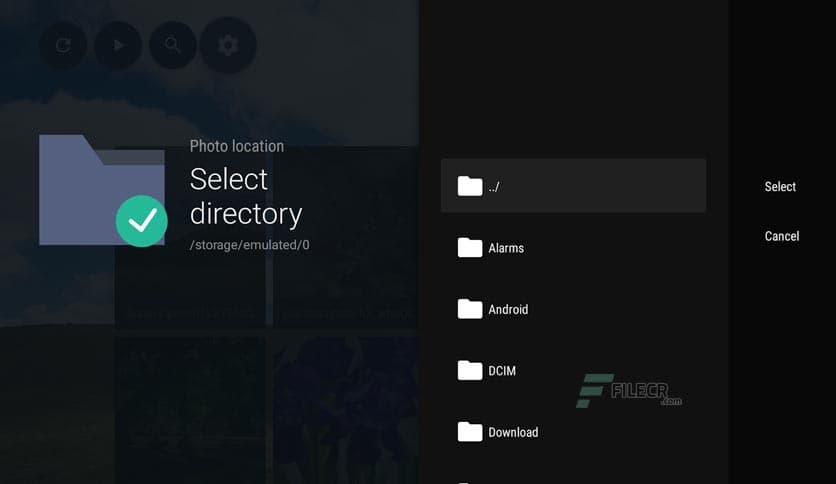Cancel the directory selection
836x484 pixels.
coord(782,236)
